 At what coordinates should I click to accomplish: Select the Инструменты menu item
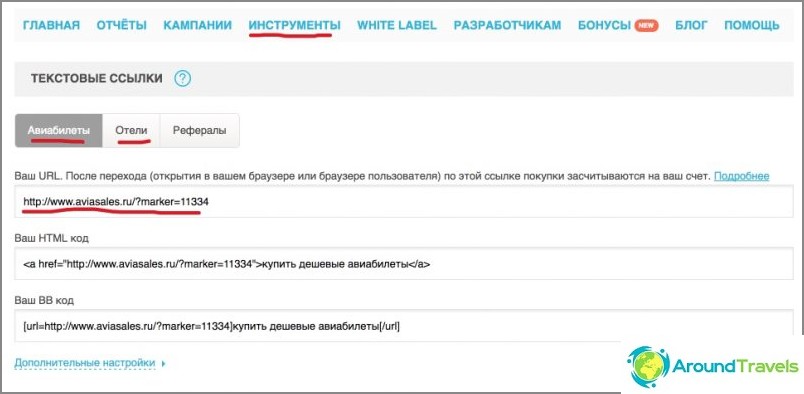pos(294,25)
